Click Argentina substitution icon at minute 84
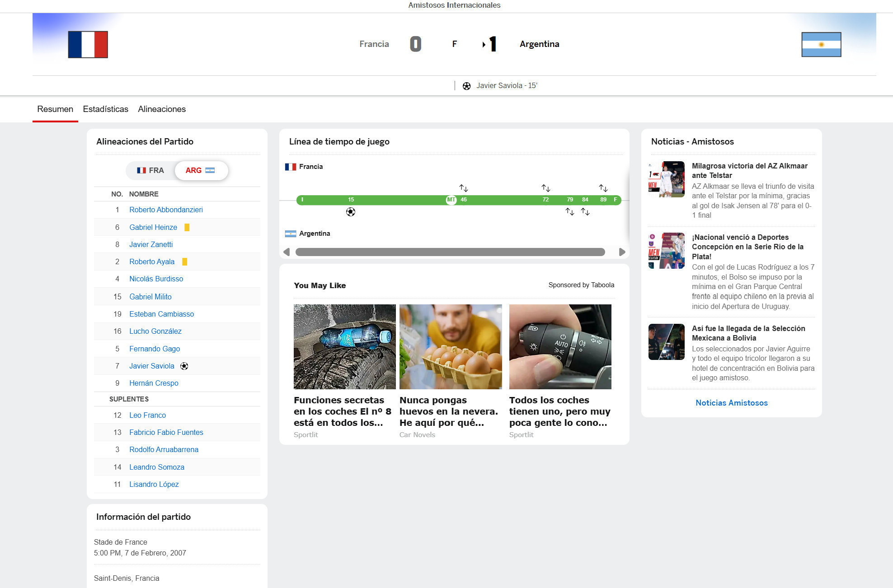The height and width of the screenshot is (588, 893). click(x=585, y=211)
